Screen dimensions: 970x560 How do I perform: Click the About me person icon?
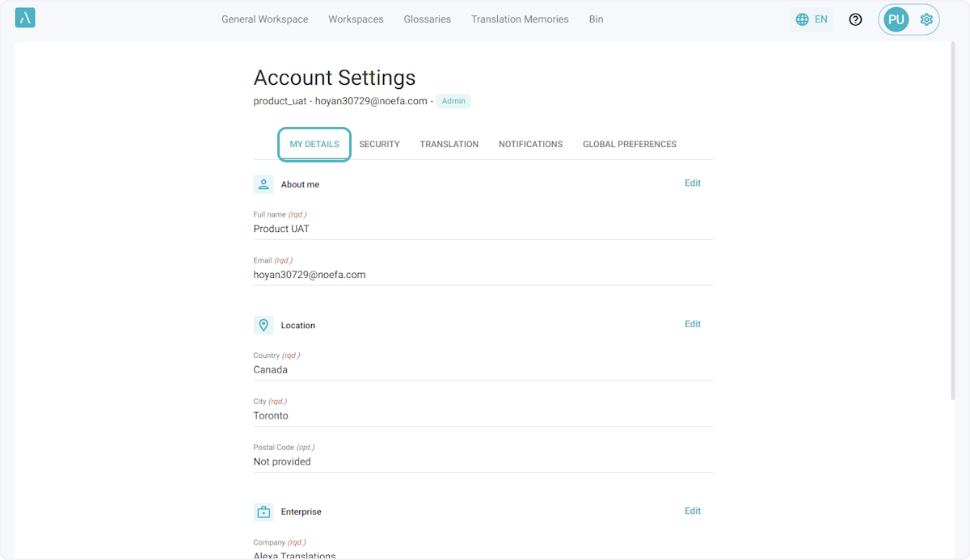(x=264, y=184)
